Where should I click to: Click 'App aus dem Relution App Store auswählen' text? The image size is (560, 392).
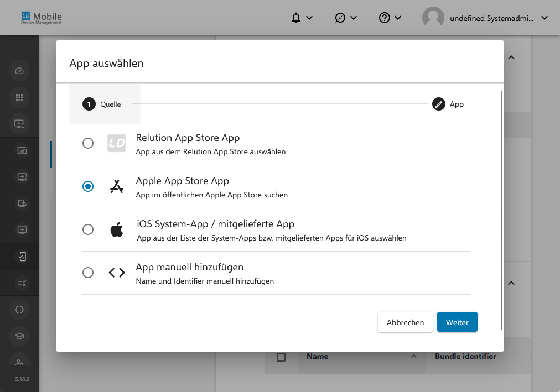(210, 151)
